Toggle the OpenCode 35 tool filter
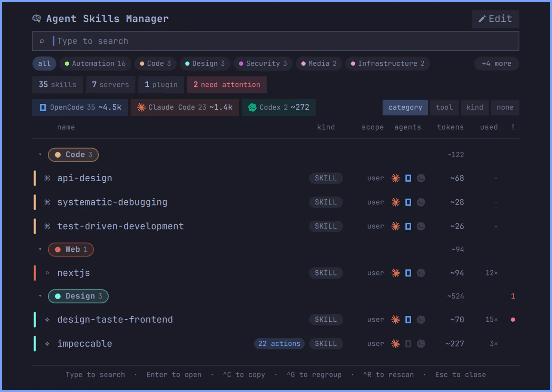The height and width of the screenshot is (392, 552). coord(80,108)
